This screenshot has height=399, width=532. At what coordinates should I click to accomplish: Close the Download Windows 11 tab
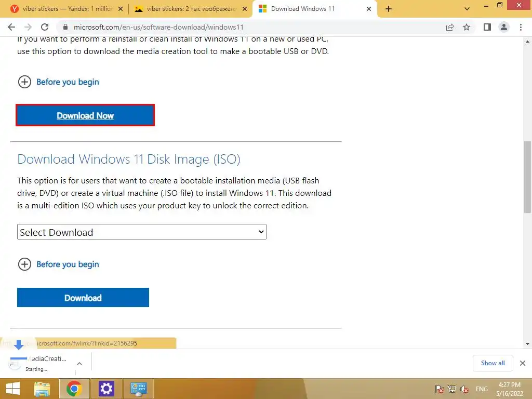(369, 9)
